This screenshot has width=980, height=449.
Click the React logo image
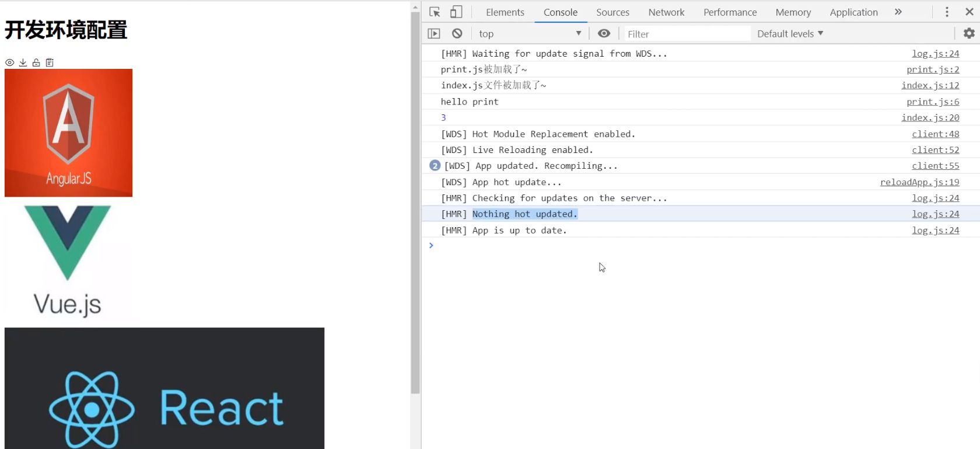pos(164,388)
